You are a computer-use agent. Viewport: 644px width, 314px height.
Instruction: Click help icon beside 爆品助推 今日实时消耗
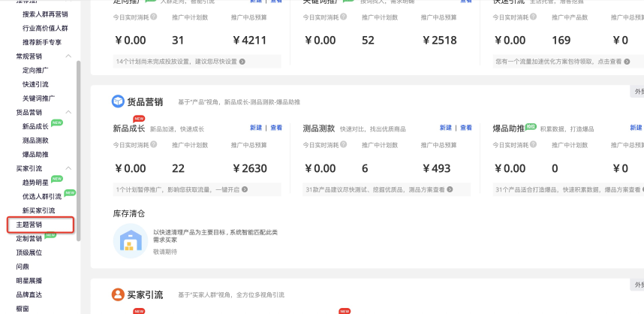pos(534,144)
